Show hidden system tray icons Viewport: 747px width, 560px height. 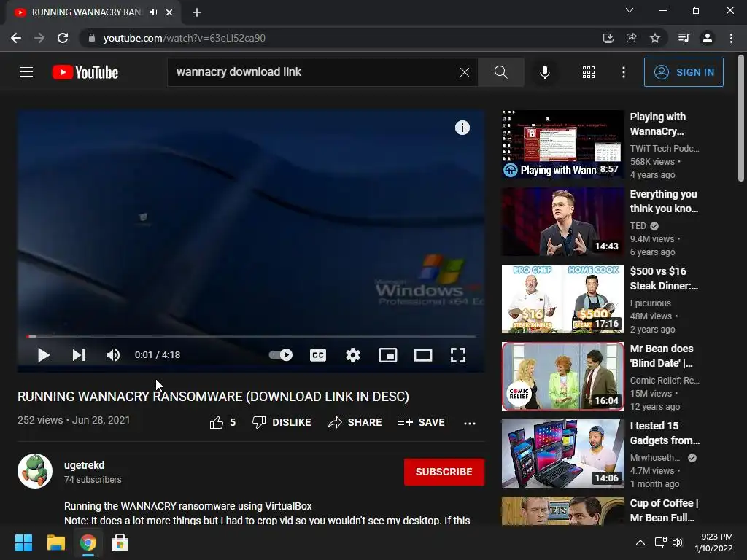click(640, 542)
